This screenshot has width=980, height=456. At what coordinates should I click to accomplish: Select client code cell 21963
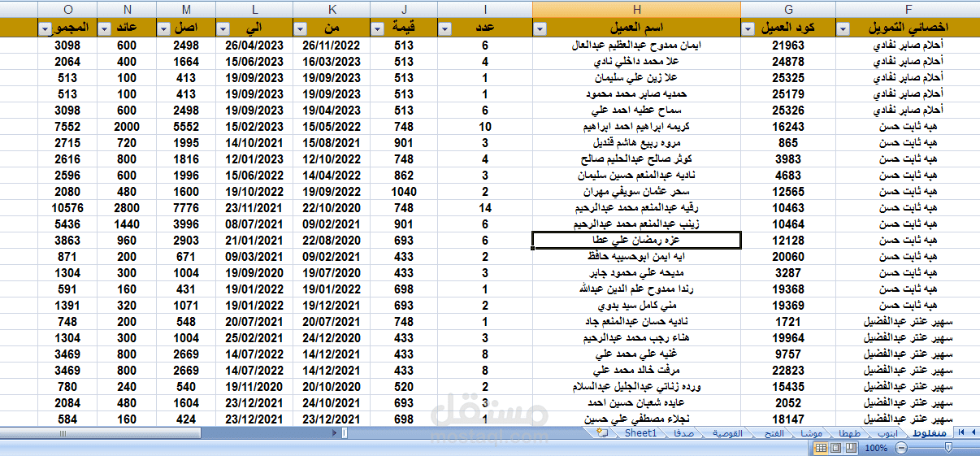coord(788,46)
